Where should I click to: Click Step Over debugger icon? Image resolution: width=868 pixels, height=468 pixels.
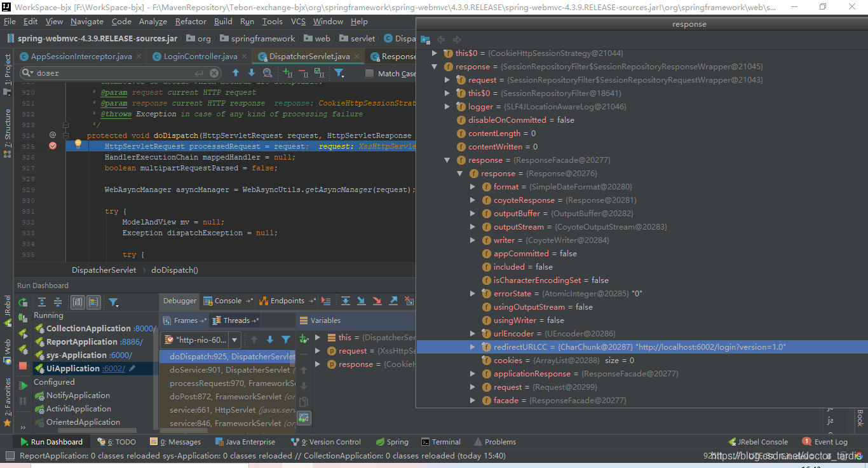346,301
